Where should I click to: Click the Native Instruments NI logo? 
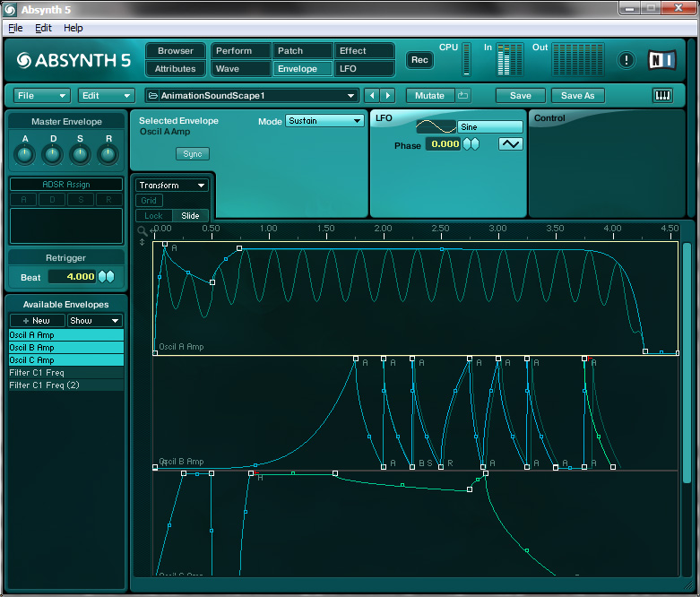point(662,60)
